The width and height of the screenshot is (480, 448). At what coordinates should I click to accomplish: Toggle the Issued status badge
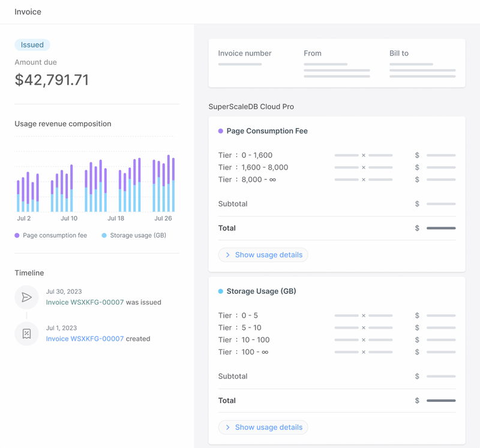(x=32, y=44)
